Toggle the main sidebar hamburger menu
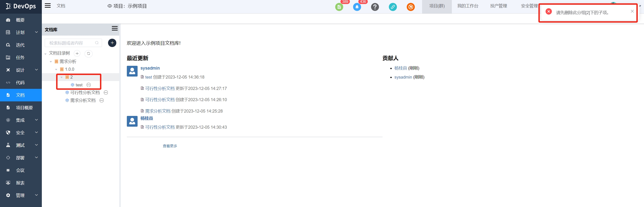 48,6
